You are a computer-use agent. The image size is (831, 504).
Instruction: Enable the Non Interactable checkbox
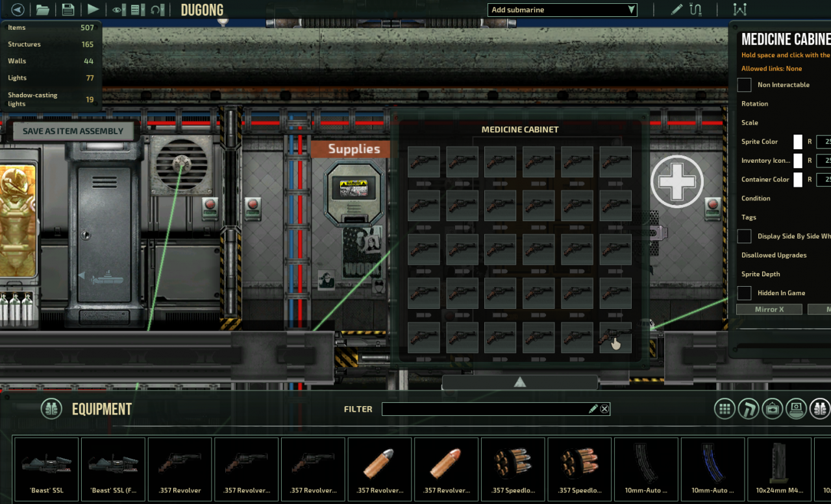point(745,85)
